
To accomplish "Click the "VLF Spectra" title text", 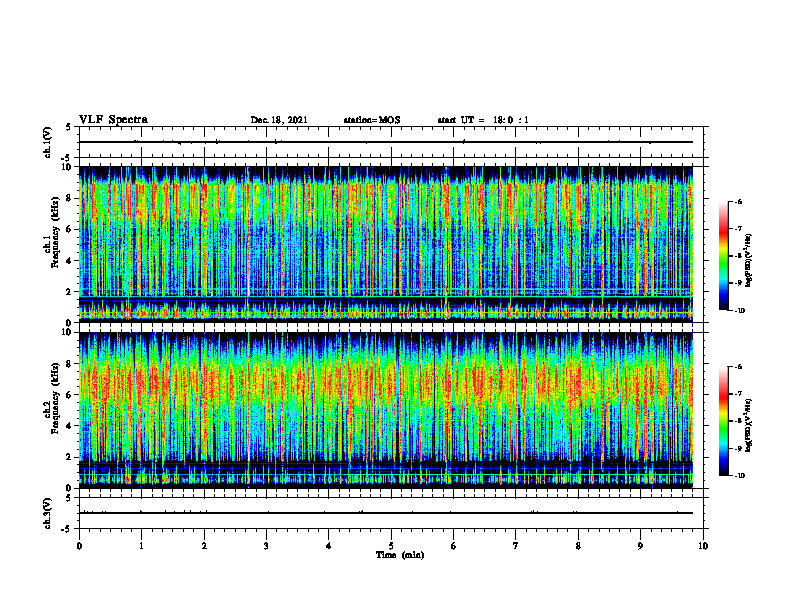I will pos(113,120).
